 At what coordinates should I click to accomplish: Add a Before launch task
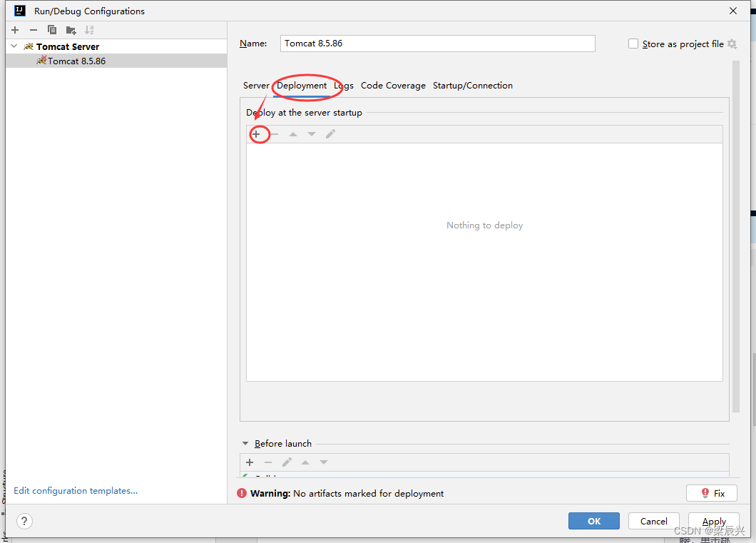click(250, 462)
